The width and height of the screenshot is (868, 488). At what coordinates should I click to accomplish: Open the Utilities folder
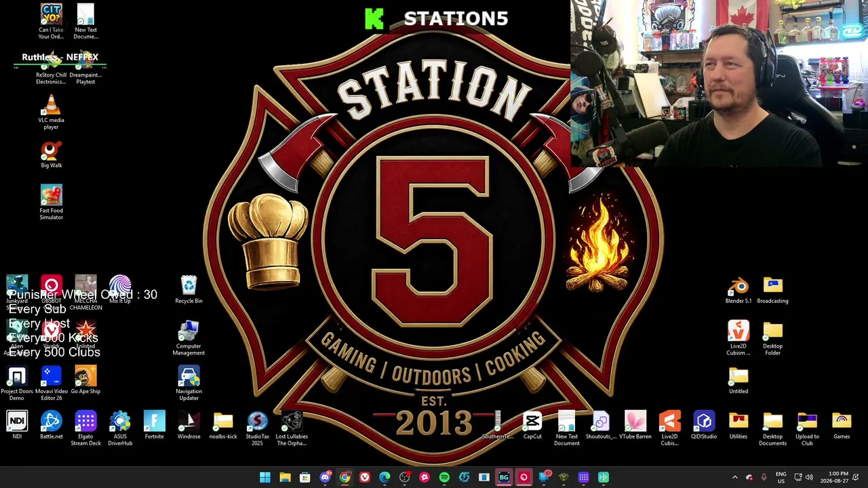pos(738,426)
